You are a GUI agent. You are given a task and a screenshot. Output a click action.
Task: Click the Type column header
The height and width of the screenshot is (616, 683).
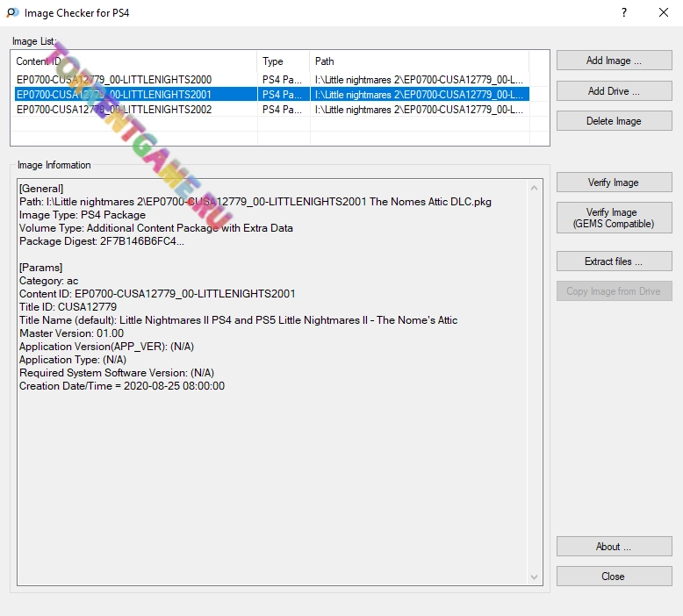pyautogui.click(x=283, y=61)
